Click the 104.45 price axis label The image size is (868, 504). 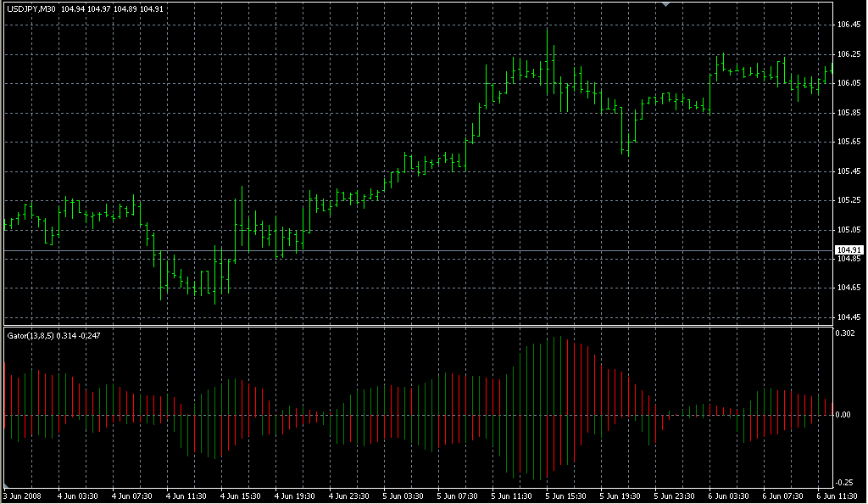[x=849, y=317]
